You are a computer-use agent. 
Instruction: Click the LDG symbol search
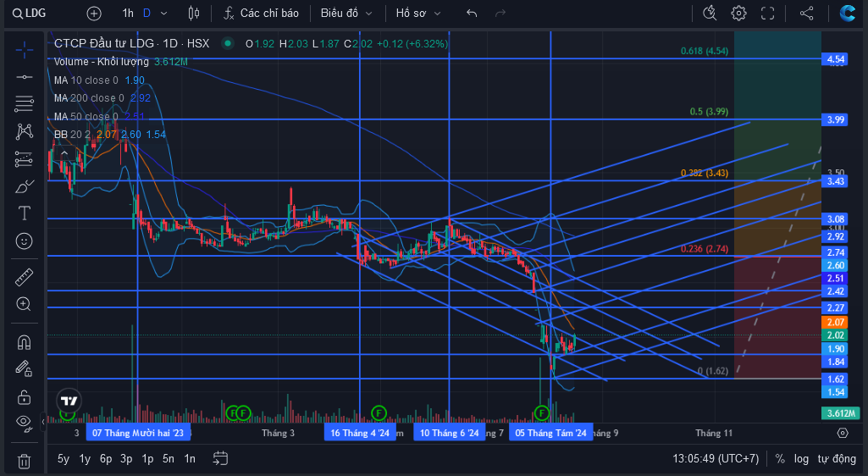pyautogui.click(x=30, y=14)
